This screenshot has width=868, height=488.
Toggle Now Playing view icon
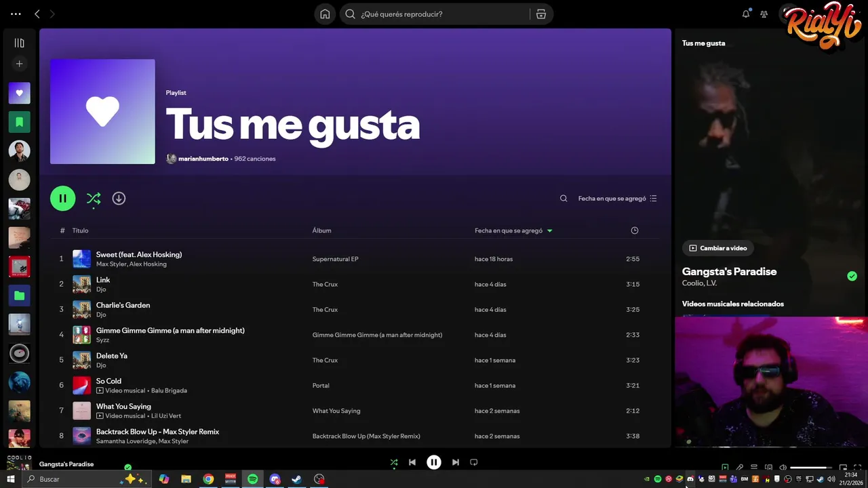[x=725, y=467]
